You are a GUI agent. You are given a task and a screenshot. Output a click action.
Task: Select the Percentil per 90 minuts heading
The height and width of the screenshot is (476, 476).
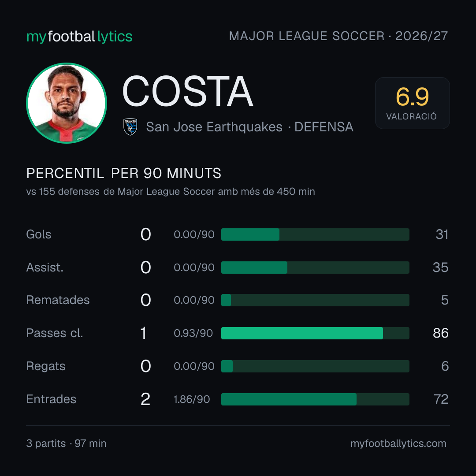[x=123, y=173]
